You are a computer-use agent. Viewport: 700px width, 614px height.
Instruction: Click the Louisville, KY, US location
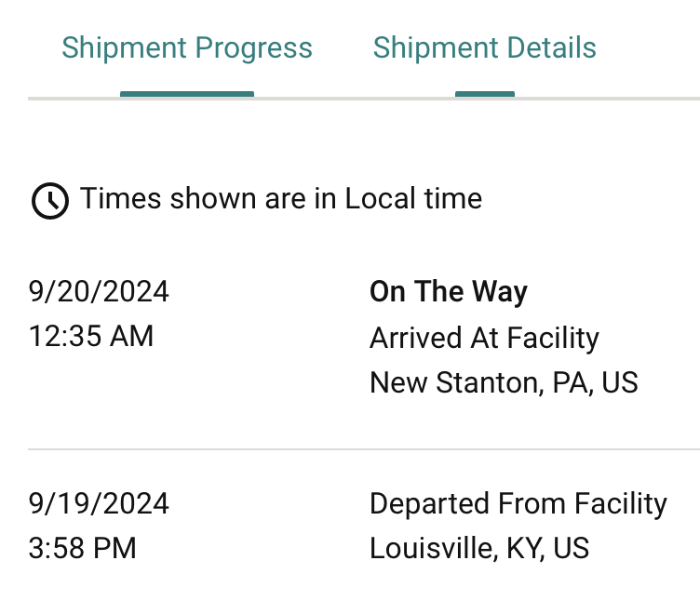point(479,548)
